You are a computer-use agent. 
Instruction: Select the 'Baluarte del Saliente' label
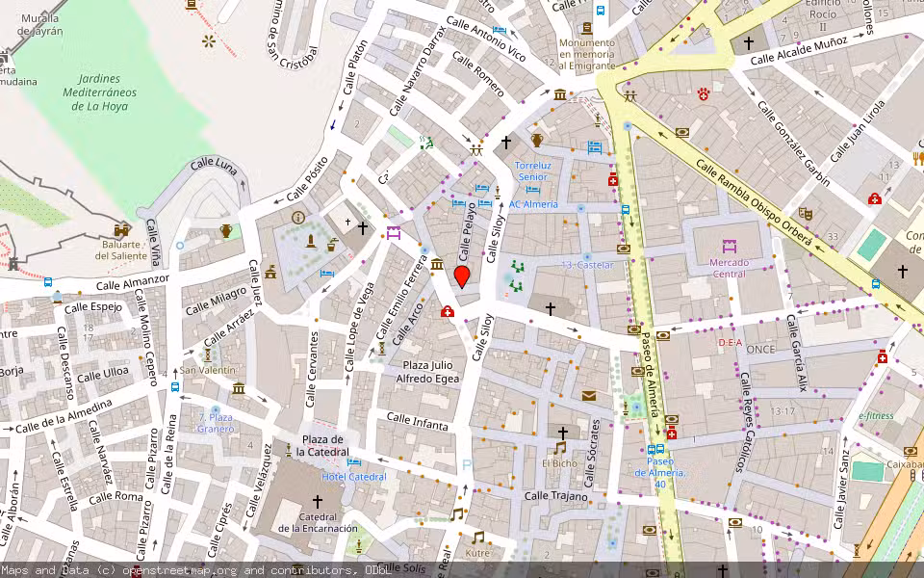tap(121, 250)
